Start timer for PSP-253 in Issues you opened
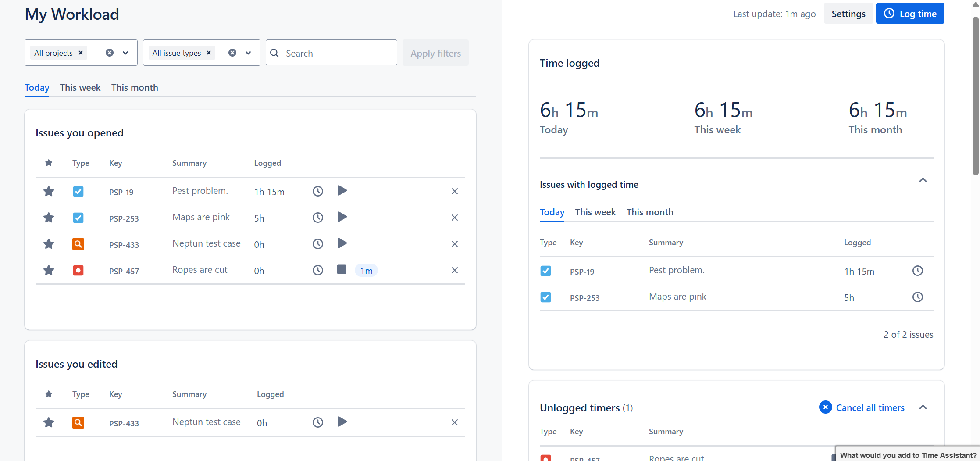 point(342,217)
